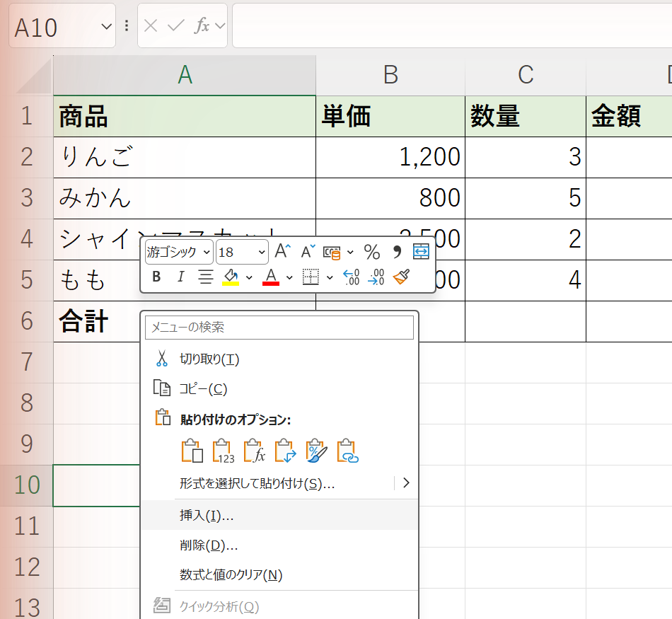Click the 金額 header cell
Screen dimensions: 672x619
629,116
